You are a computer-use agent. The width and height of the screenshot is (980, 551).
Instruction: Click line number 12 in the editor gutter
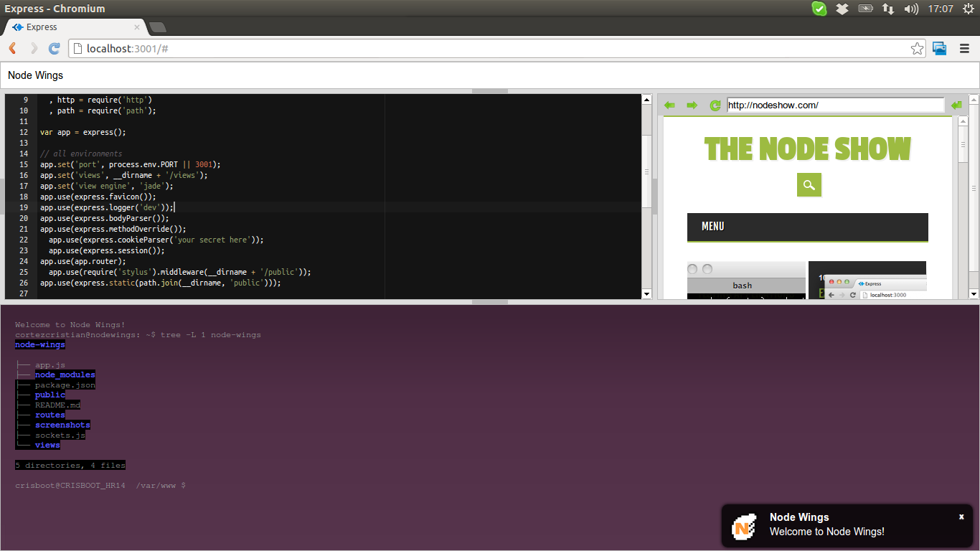pyautogui.click(x=24, y=132)
